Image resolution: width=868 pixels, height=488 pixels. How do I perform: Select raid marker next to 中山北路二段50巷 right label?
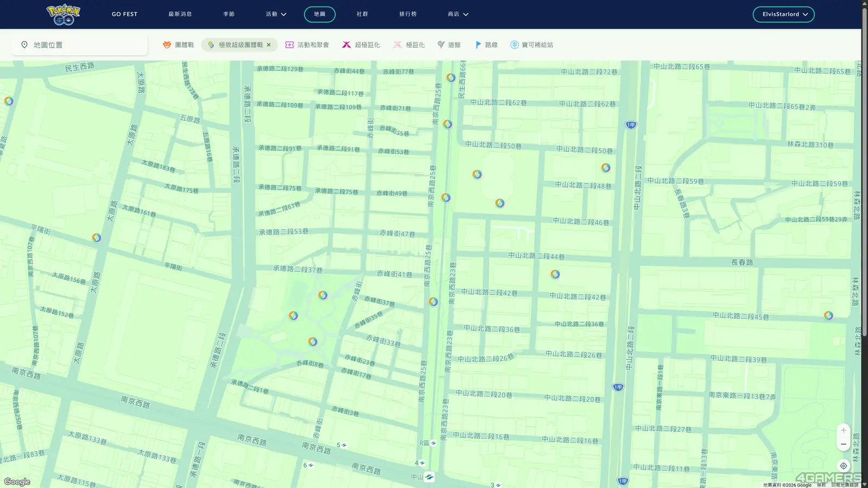tap(606, 168)
